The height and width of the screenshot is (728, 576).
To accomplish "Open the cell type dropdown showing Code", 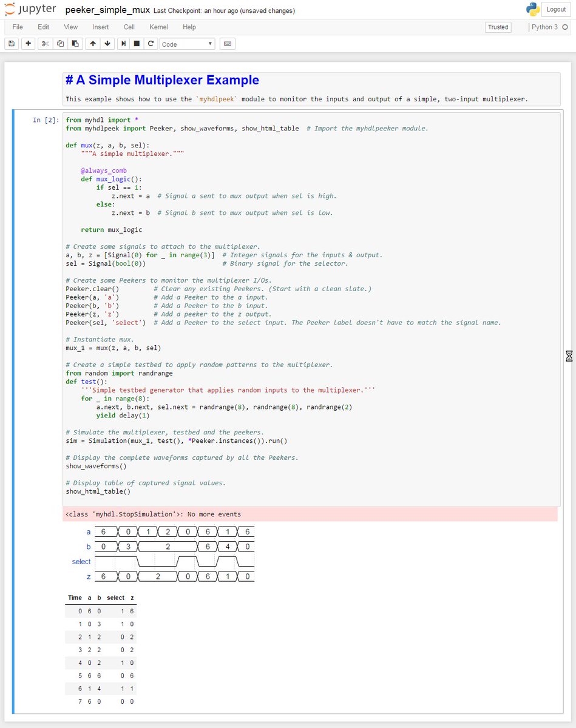I will 187,44.
